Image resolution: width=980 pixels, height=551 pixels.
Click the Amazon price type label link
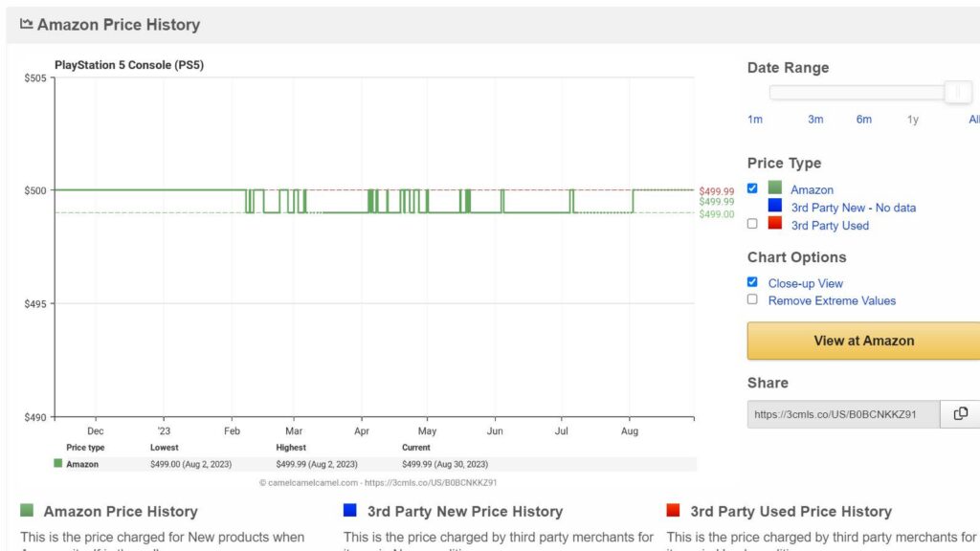point(812,190)
